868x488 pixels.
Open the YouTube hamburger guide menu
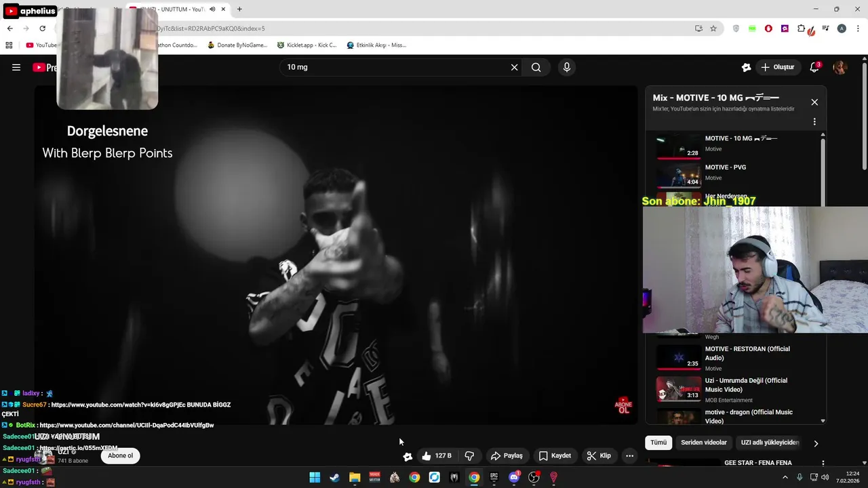pyautogui.click(x=16, y=67)
